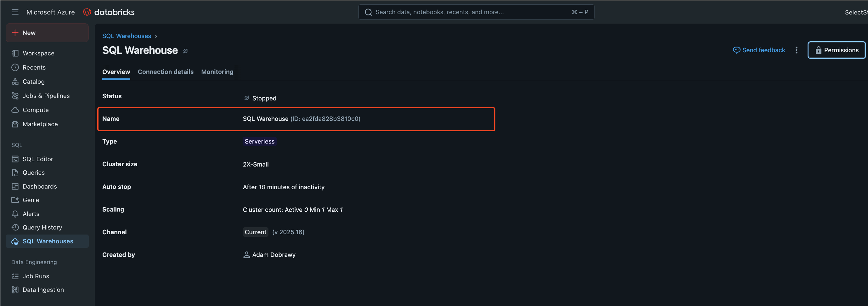The height and width of the screenshot is (306, 868).
Task: Click the Job Runs list icon
Action: [x=15, y=276]
